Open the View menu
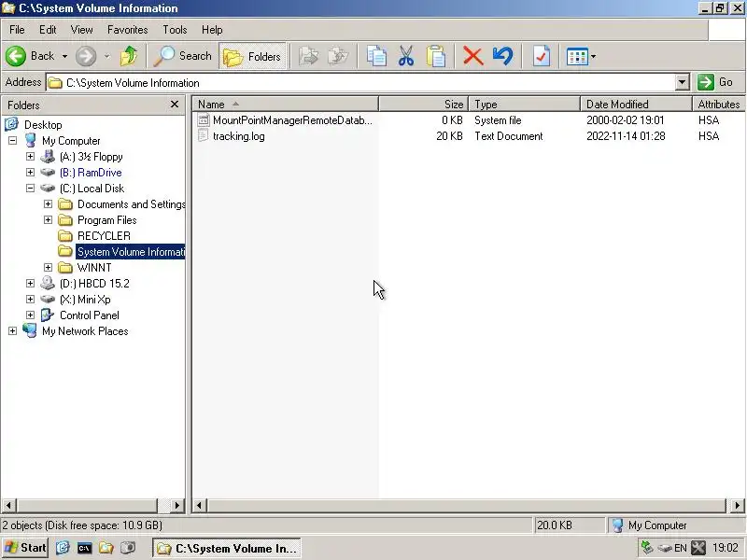 pos(81,30)
